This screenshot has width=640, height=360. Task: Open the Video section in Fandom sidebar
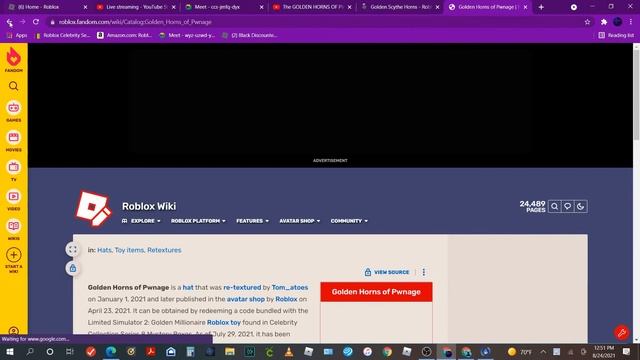click(13, 200)
